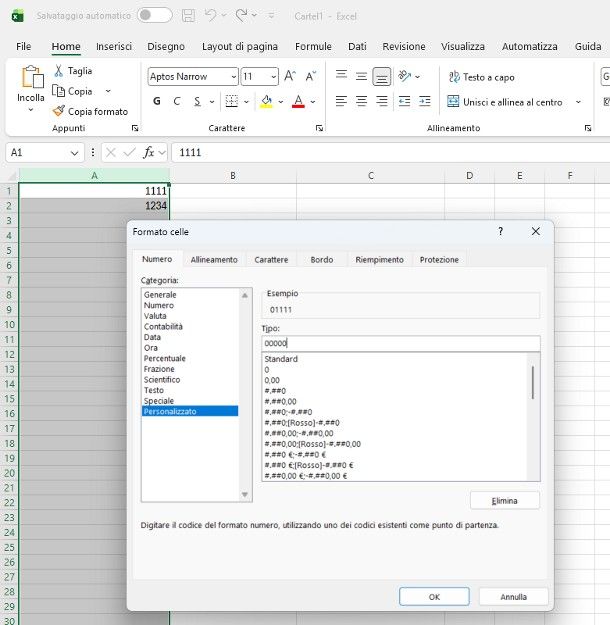This screenshot has height=625, width=610.
Task: Expand the Incolla dropdown arrow
Action: point(31,110)
